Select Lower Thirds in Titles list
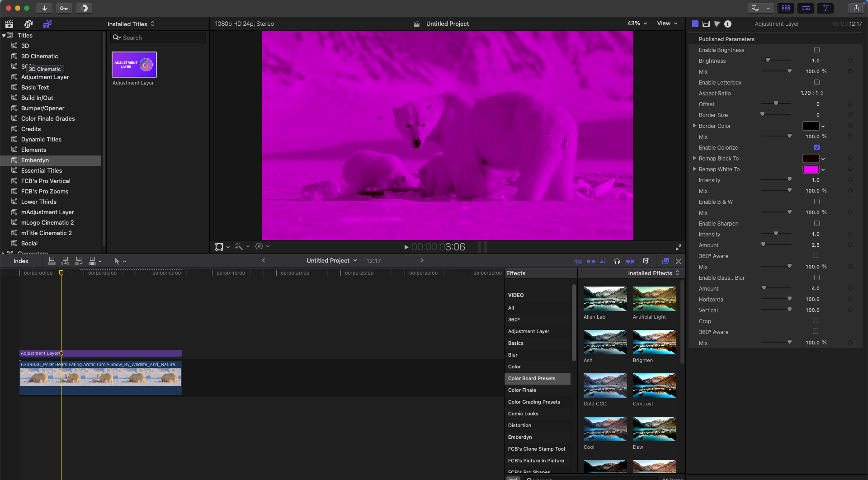 coord(39,202)
